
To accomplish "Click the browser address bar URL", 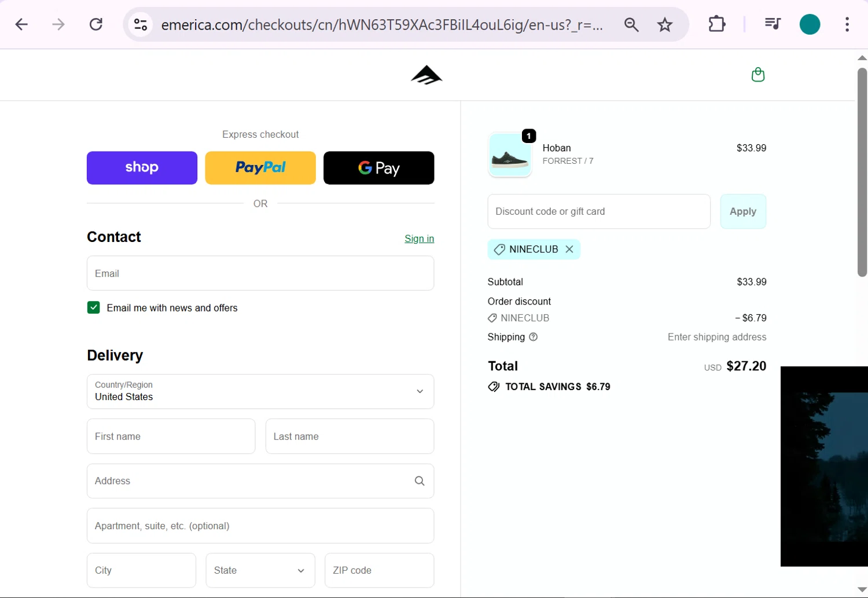I will click(382, 24).
